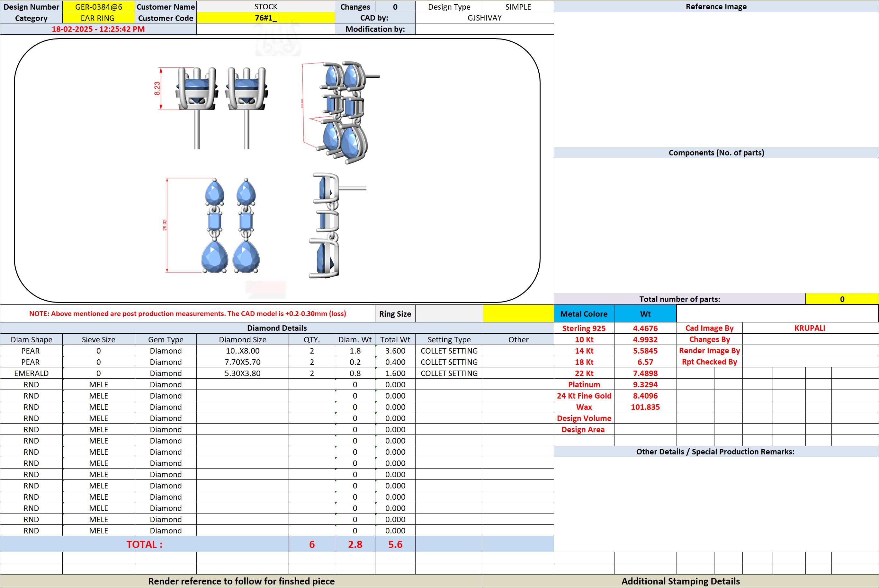Select diamond size cell 5.30X3.80
Image resolution: width=879 pixels, height=588 pixels.
[242, 373]
